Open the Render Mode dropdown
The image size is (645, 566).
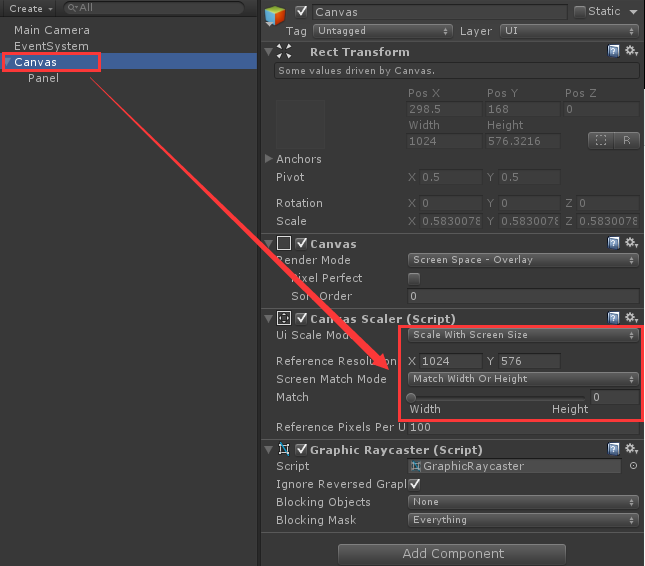[523, 260]
